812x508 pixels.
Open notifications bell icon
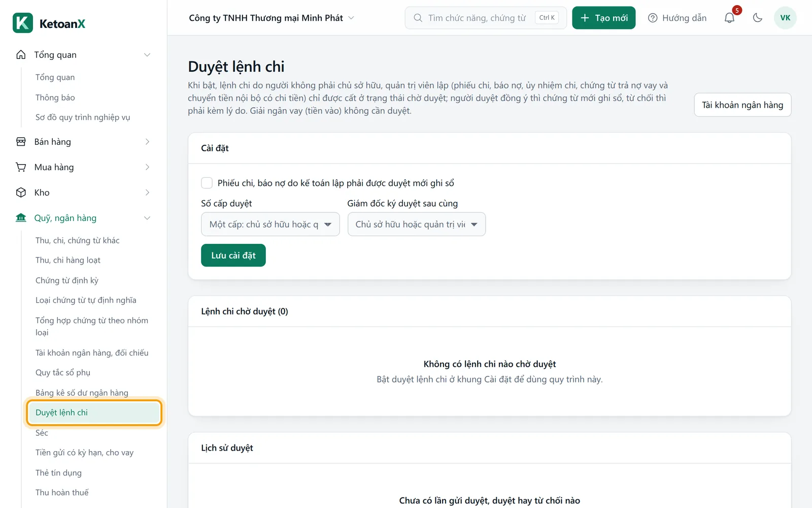tap(729, 18)
